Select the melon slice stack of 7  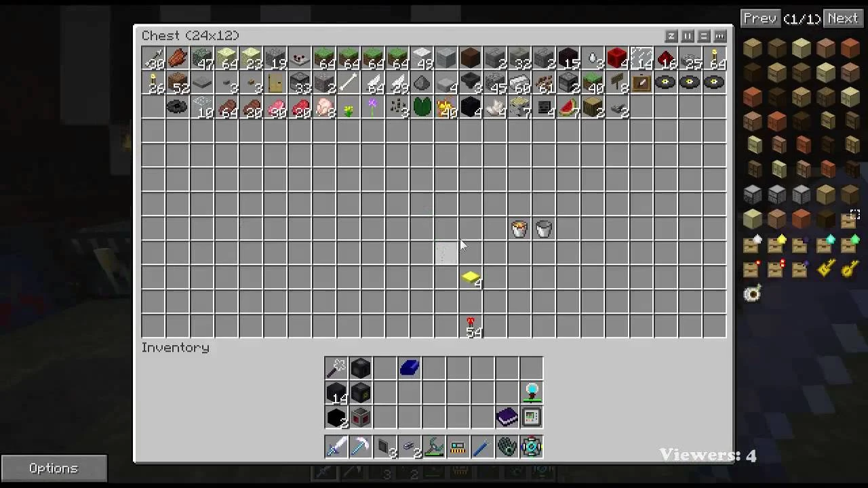click(x=568, y=108)
